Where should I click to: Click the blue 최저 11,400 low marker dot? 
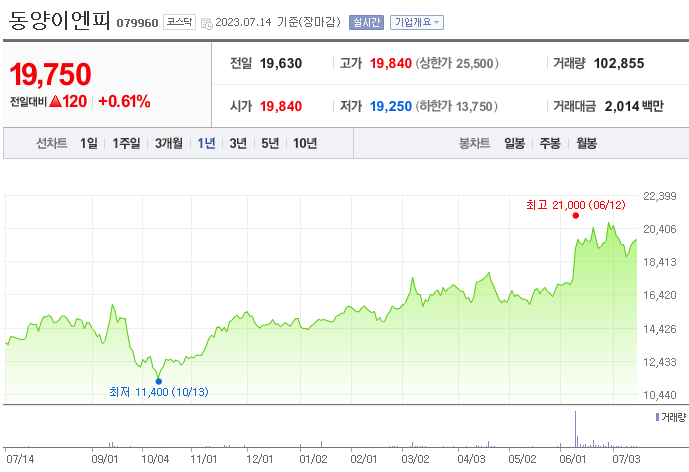159,381
